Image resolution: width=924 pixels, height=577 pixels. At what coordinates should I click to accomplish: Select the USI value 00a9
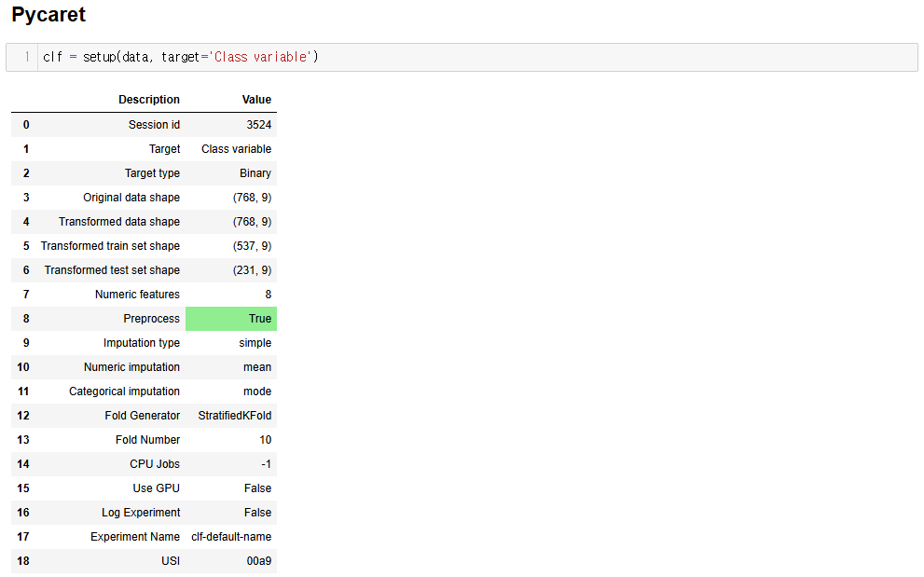[258, 560]
